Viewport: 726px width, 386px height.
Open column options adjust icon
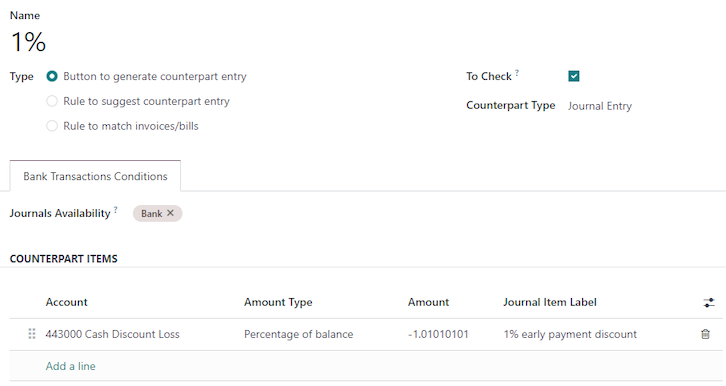coord(709,303)
